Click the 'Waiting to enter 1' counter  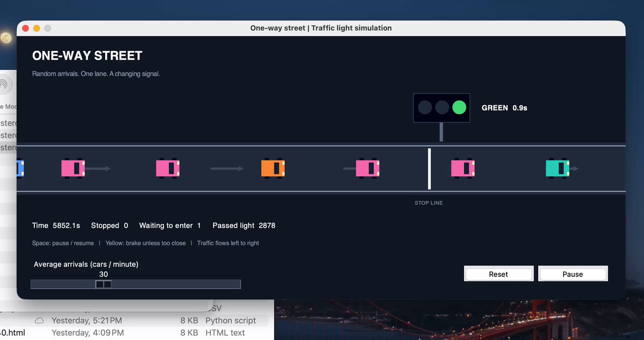point(170,226)
